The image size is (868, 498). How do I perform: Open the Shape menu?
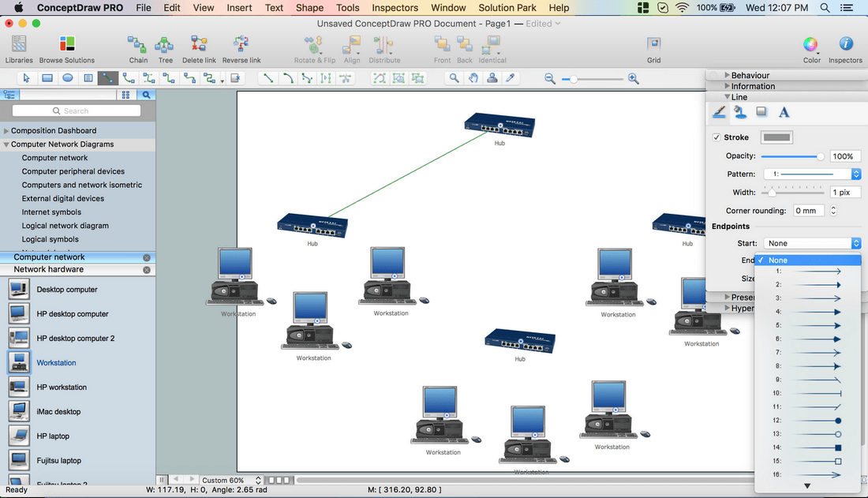click(309, 8)
